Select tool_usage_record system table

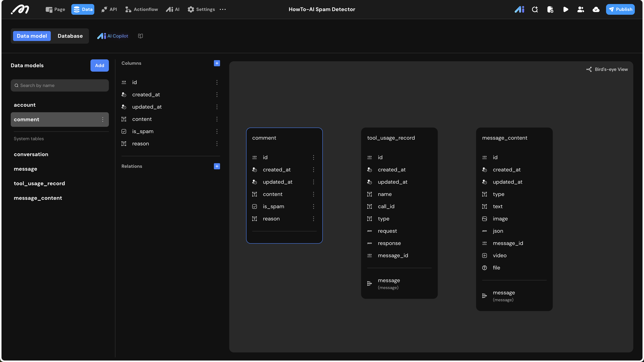39,183
